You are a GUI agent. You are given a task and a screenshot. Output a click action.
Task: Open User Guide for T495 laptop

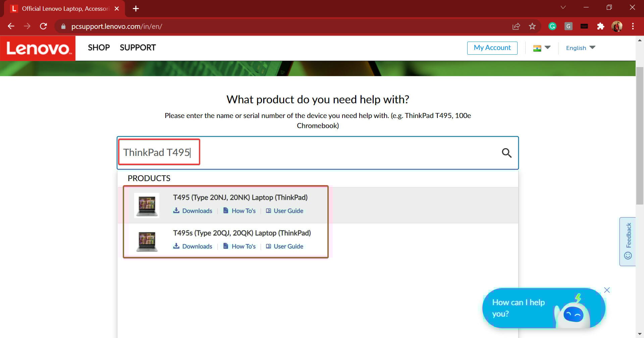(x=284, y=211)
